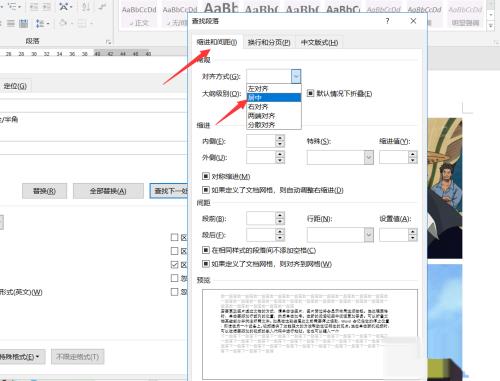Open the line spacing dropdown arrow in ribbon
The width and height of the screenshot is (500, 381).
48,23
